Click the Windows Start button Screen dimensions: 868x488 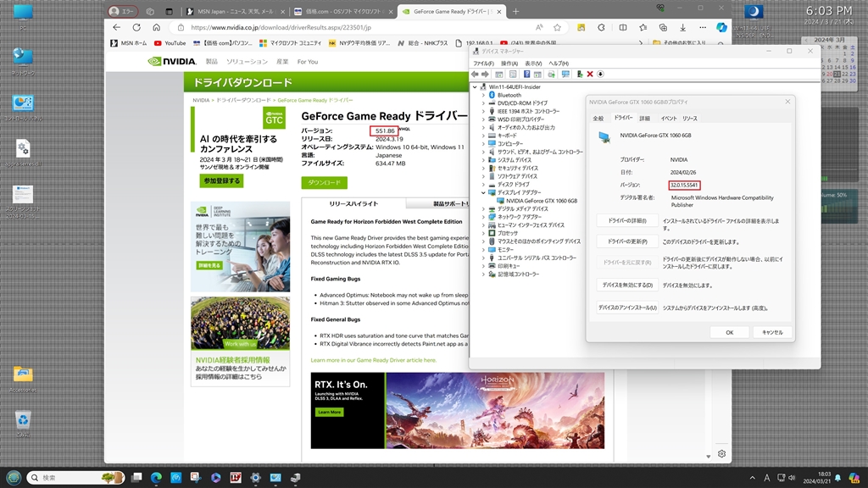[14, 478]
